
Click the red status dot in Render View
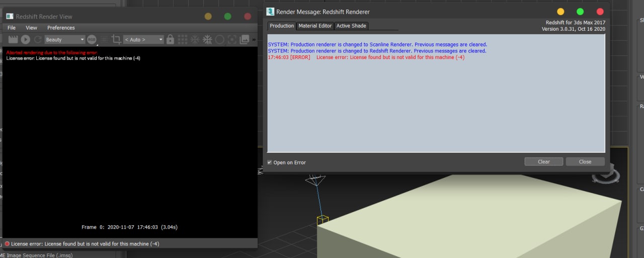pos(7,244)
